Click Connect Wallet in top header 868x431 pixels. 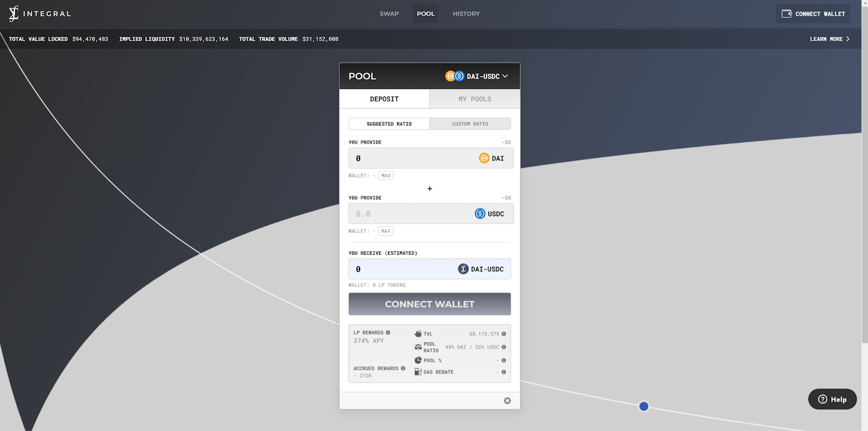pos(813,14)
